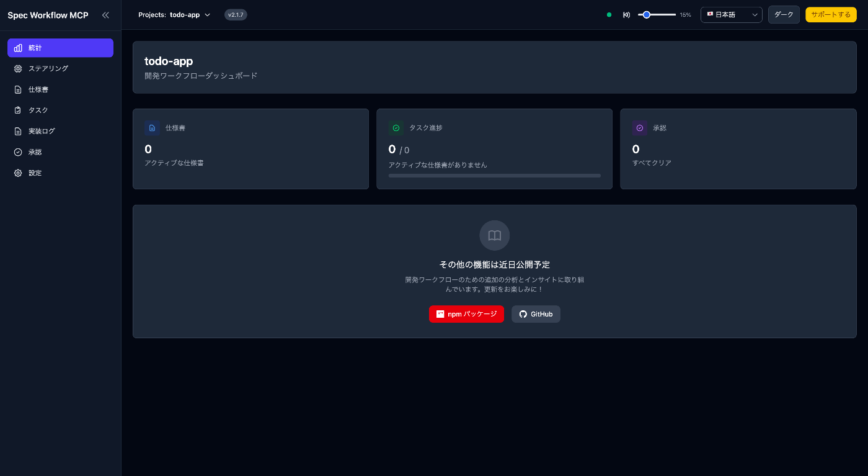Click the v2.1.7 version badge

pyautogui.click(x=236, y=15)
